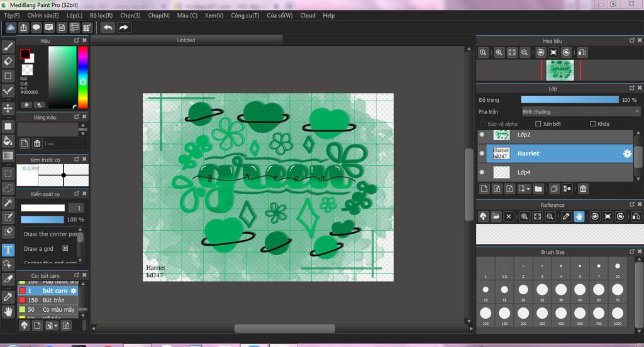Activate the Hand pan tool
This screenshot has height=347, width=644.
click(x=8, y=311)
